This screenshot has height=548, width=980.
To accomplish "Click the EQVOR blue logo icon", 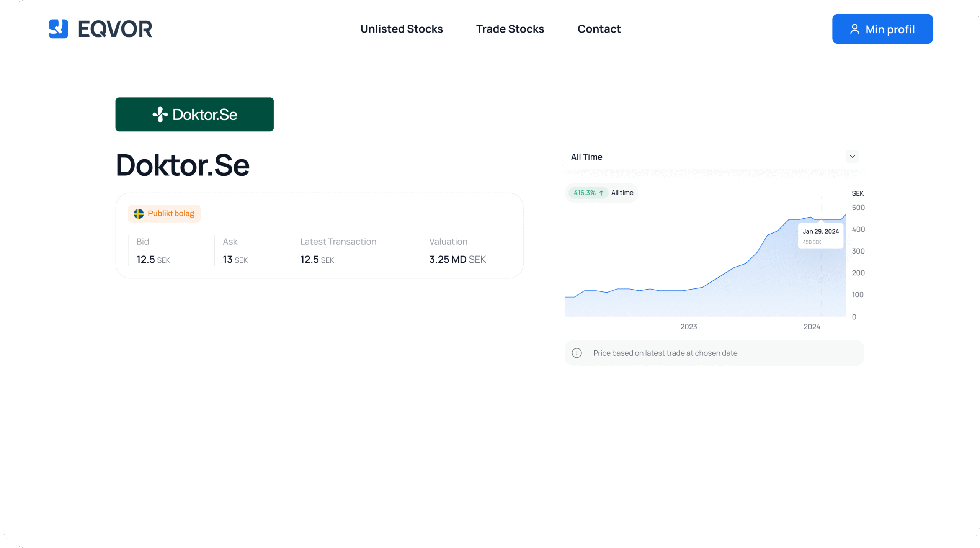I will [58, 29].
